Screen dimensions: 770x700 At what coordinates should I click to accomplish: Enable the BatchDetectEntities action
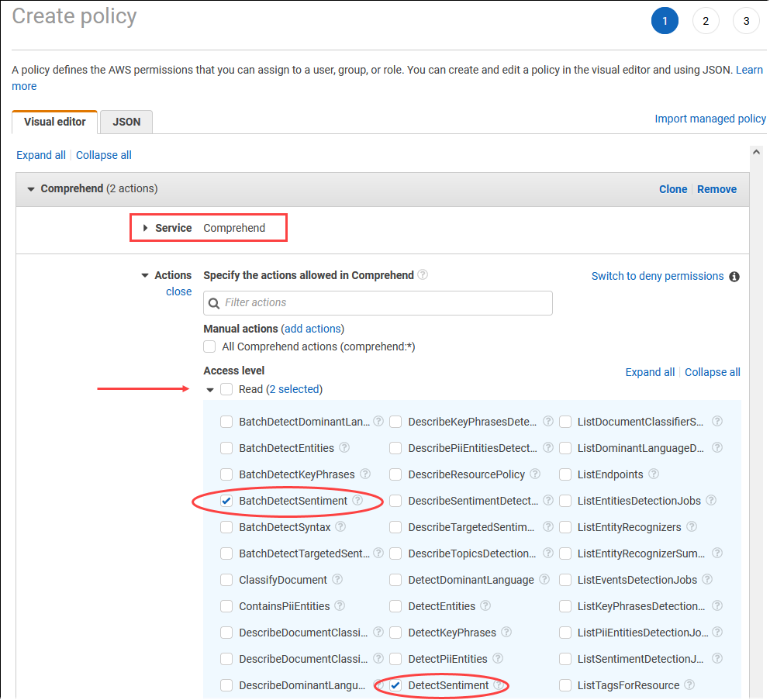click(226, 447)
